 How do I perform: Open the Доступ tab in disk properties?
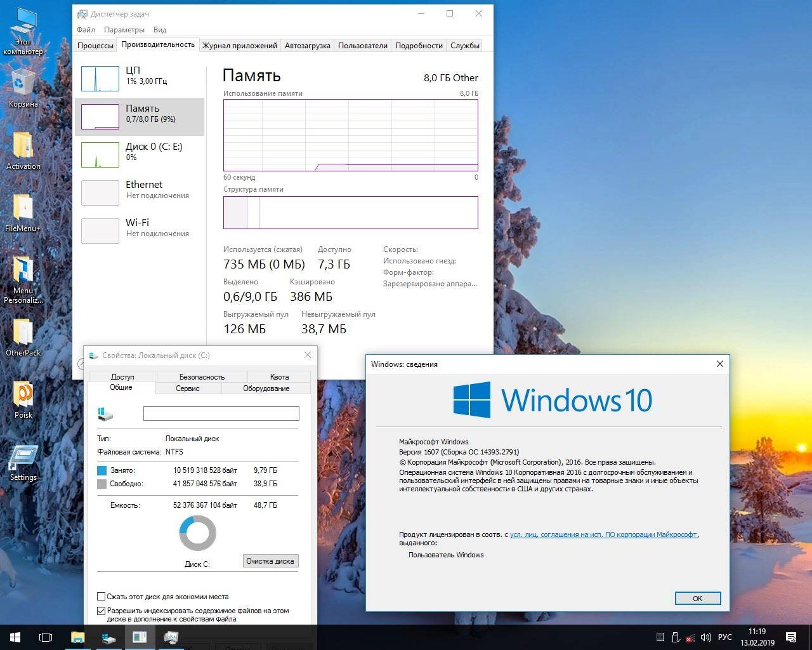[122, 377]
